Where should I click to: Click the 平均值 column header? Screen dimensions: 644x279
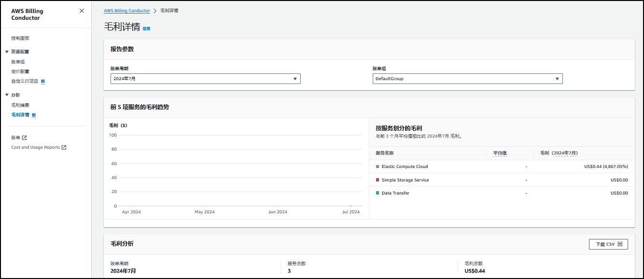pos(500,153)
